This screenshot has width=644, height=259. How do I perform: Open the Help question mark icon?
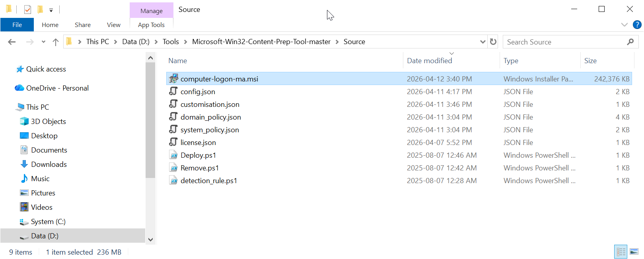pyautogui.click(x=637, y=25)
